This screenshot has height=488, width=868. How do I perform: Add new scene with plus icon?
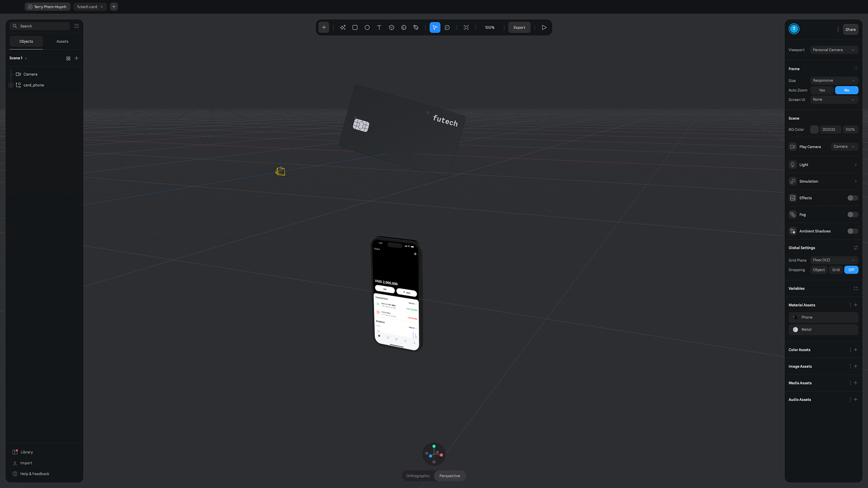tap(76, 58)
